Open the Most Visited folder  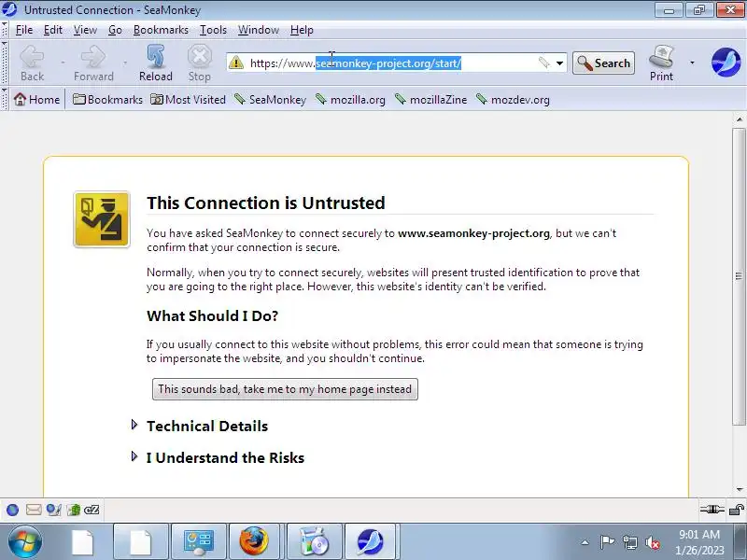[x=188, y=100]
